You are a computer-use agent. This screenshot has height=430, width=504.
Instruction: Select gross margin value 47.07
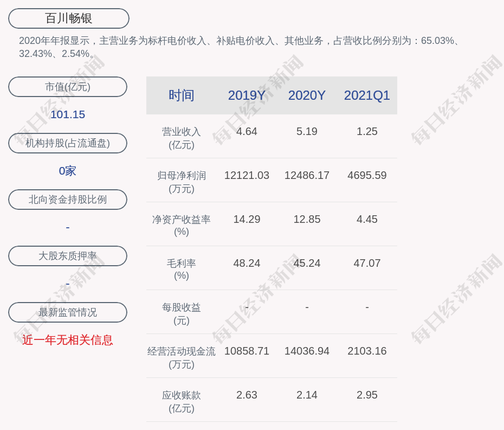367,264
